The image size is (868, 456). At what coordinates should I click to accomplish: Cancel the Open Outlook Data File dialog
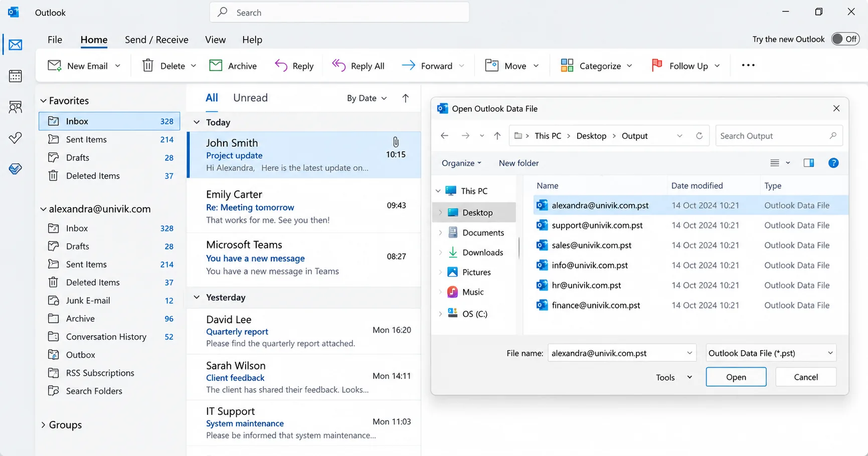[806, 377]
